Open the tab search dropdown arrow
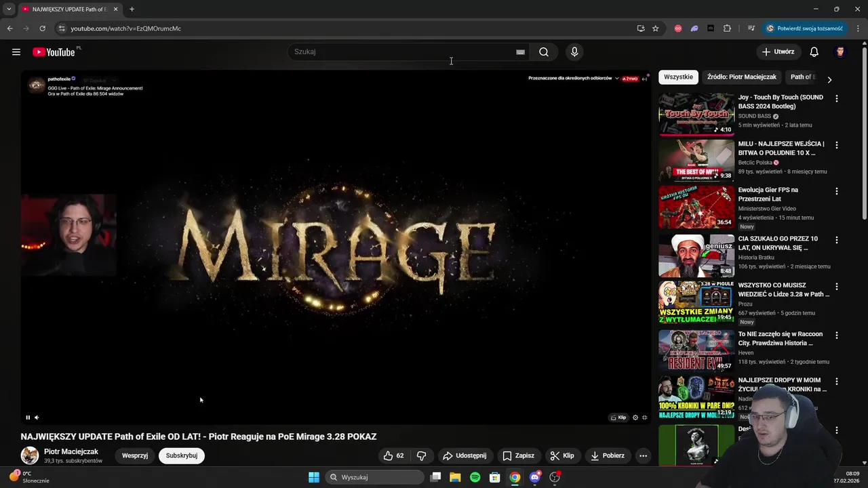The height and width of the screenshot is (488, 868). click(9, 9)
